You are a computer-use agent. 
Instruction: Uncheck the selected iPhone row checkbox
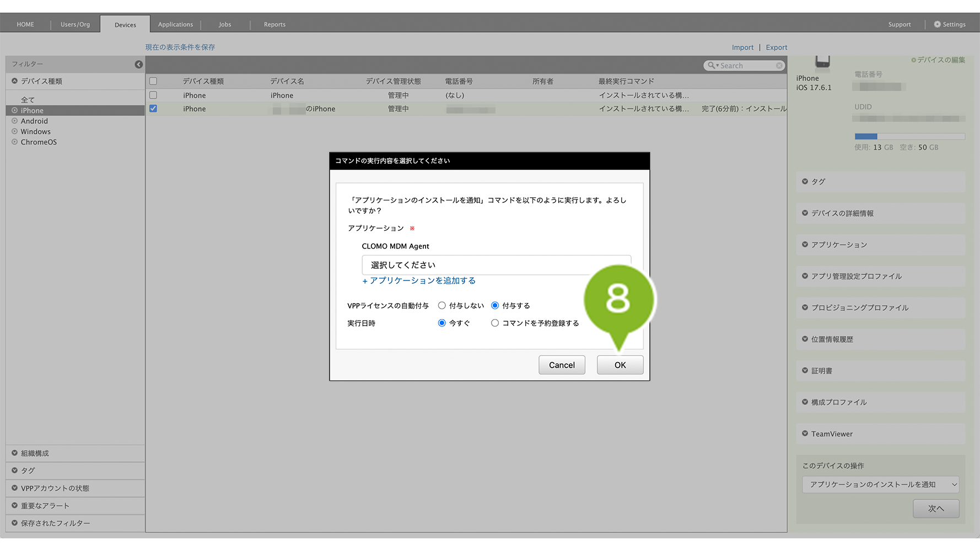click(x=153, y=109)
